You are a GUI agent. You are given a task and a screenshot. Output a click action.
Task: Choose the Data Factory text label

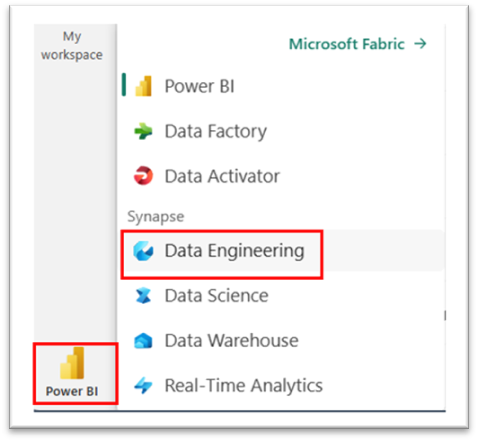216,132
